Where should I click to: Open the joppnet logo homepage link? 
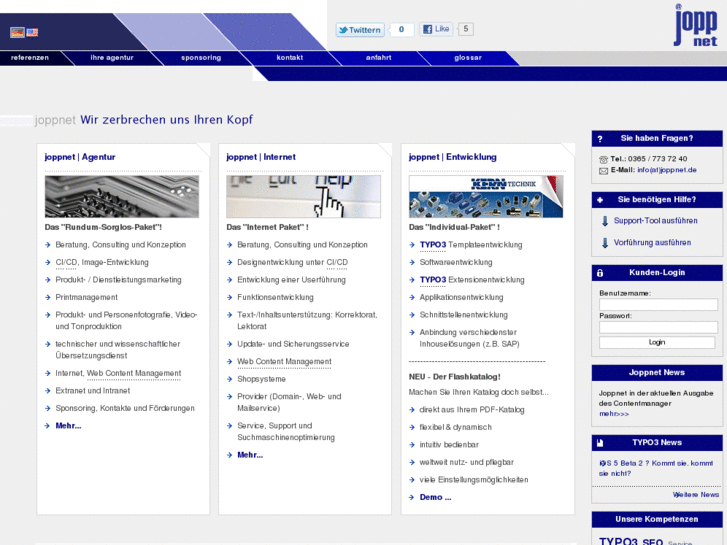point(695,25)
